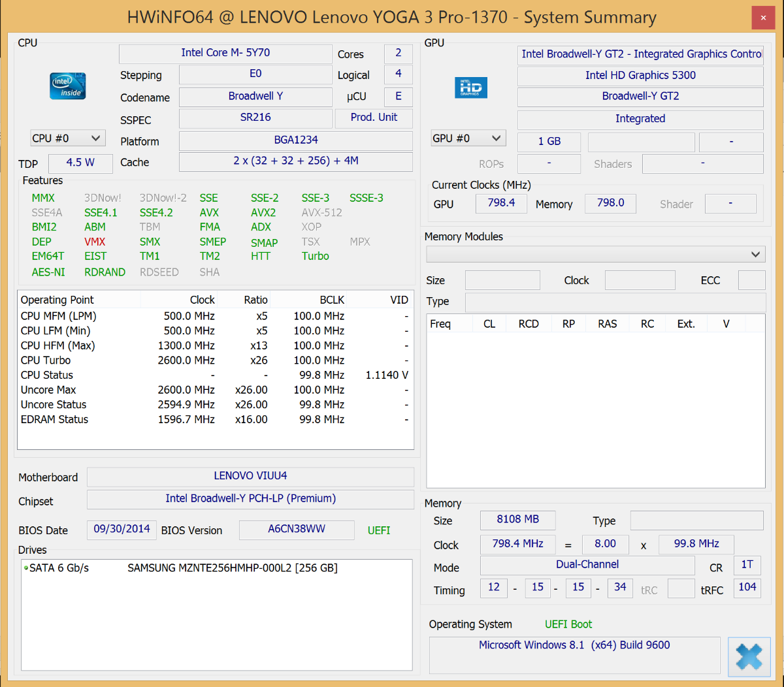Select the Intel Core M-5Y70 name field
784x687 pixels.
pyautogui.click(x=225, y=53)
